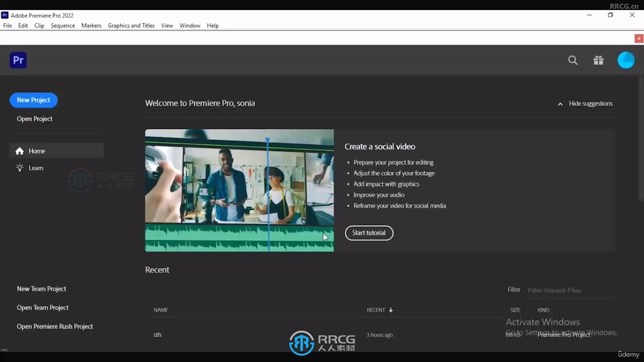Open the Edit menu
644x362 pixels.
(x=23, y=25)
